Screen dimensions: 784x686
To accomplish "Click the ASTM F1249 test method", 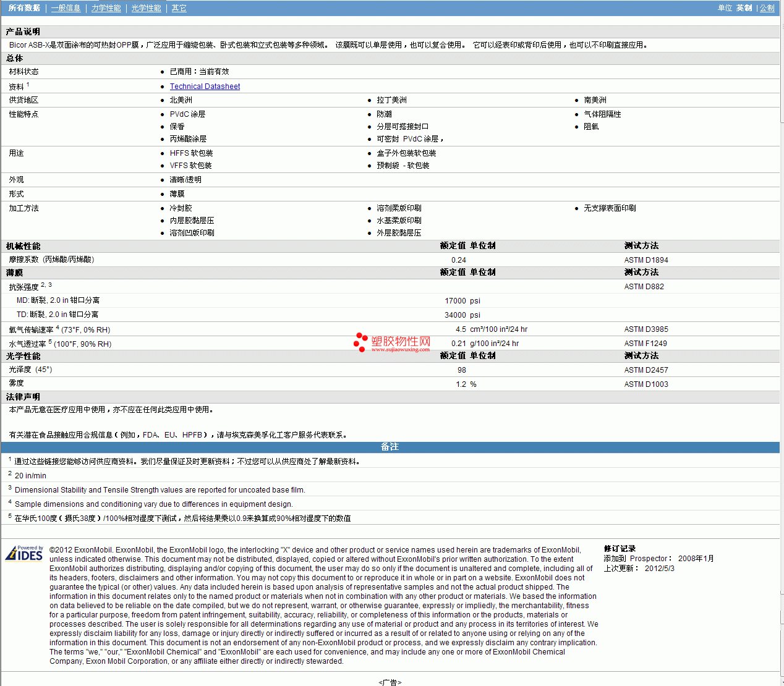I will tap(646, 344).
